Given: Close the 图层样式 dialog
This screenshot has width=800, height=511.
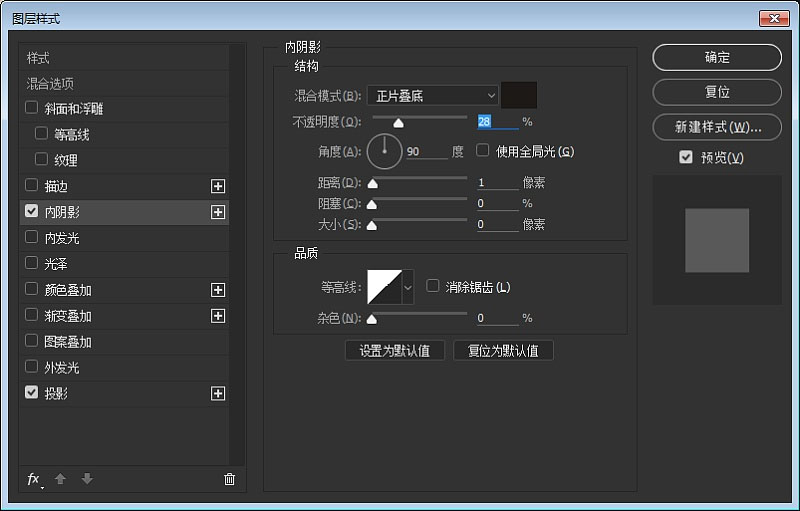Looking at the screenshot, I should coord(774,18).
